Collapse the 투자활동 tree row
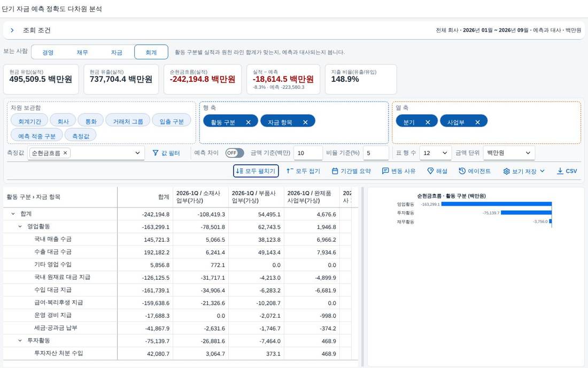This screenshot has height=368, width=588. point(20,341)
